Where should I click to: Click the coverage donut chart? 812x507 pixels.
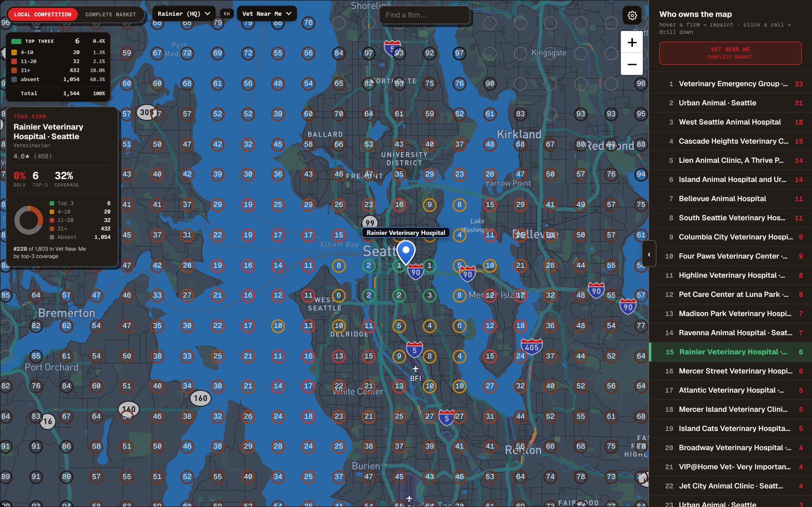29,220
